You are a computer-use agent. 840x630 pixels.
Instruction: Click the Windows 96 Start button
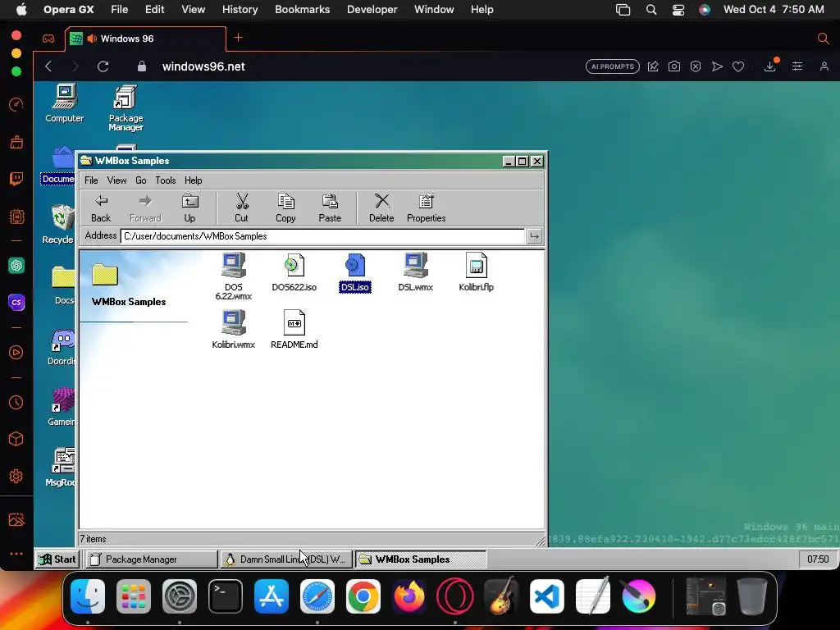coord(58,559)
